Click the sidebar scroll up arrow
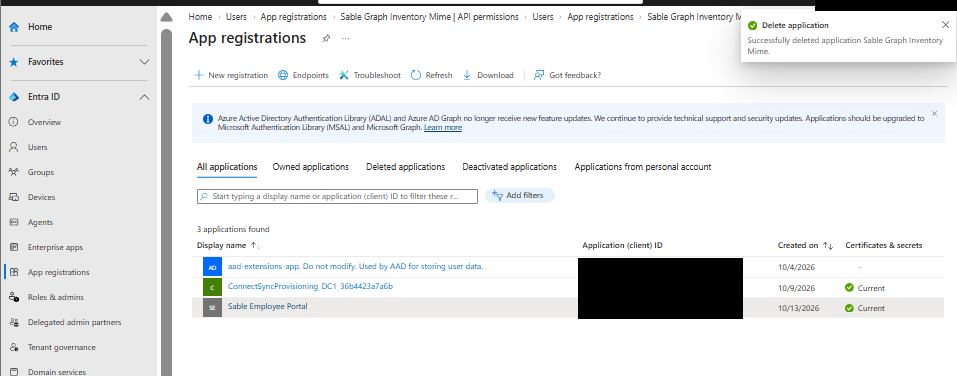 [x=166, y=18]
